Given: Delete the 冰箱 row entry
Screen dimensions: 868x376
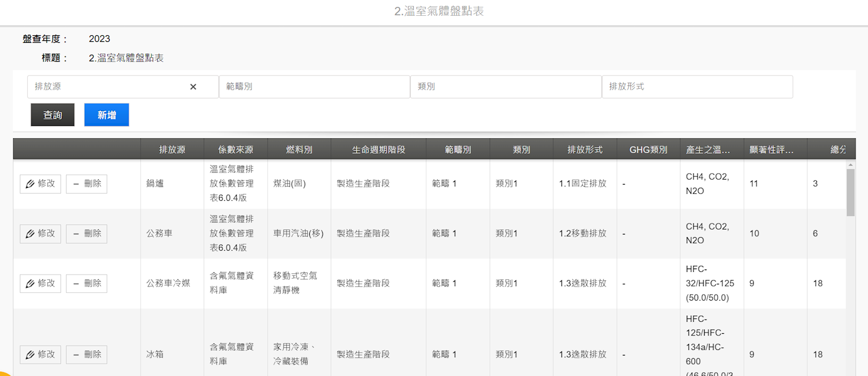Looking at the screenshot, I should point(87,355).
